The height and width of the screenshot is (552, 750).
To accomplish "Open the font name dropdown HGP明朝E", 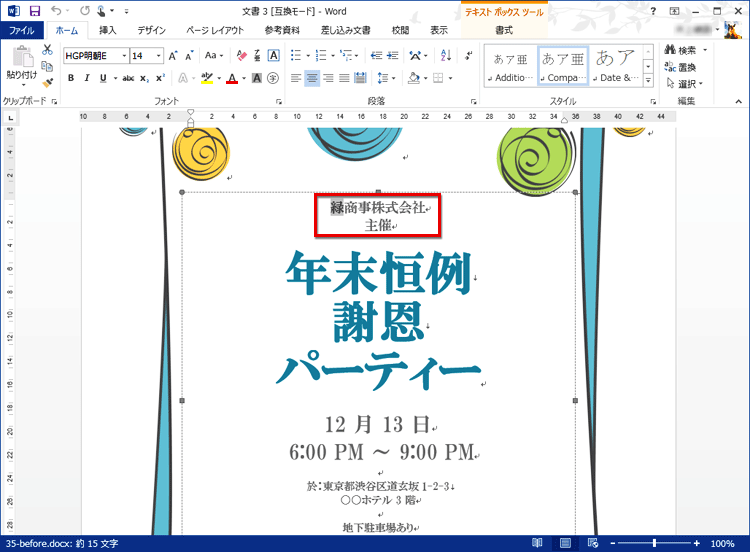I will [x=124, y=55].
